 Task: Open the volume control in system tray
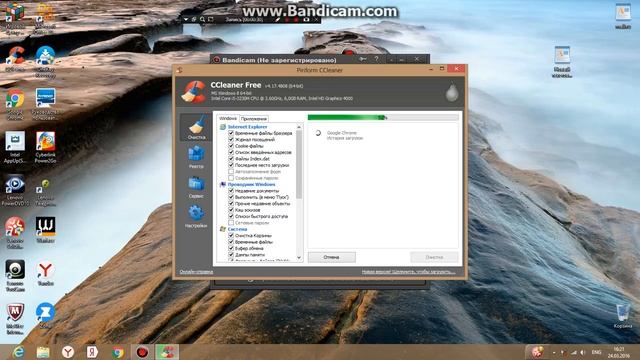tap(582, 352)
